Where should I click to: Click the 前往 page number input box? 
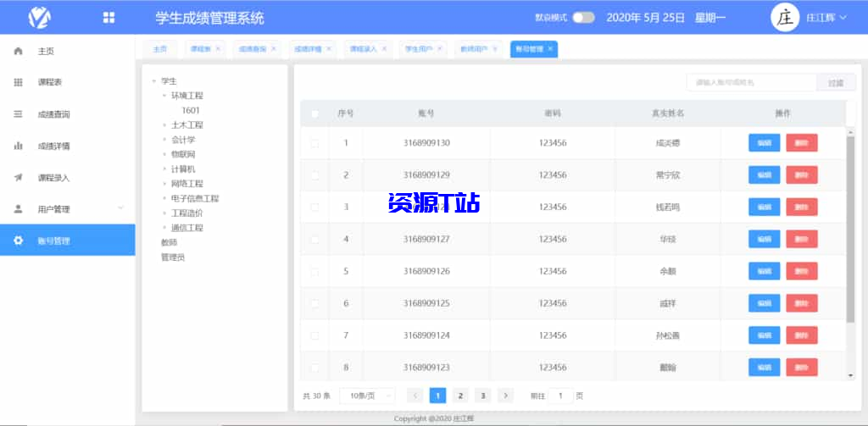tap(561, 396)
